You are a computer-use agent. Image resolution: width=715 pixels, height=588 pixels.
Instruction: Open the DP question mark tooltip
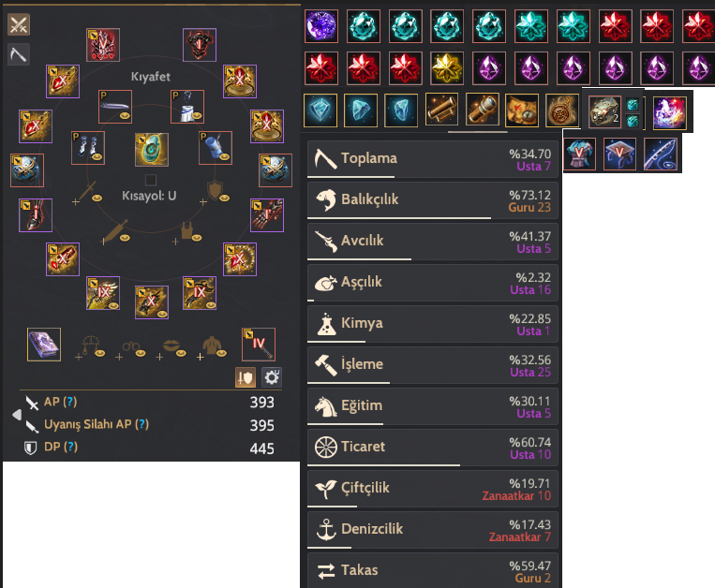[x=70, y=447]
